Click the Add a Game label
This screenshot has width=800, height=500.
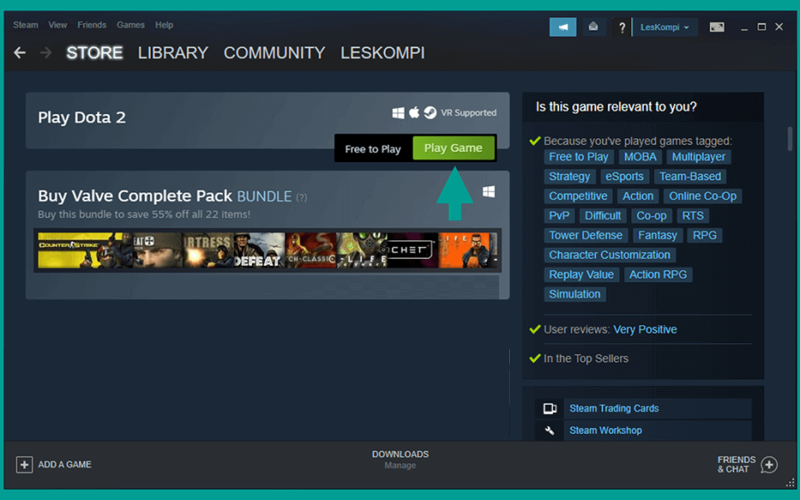coord(65,465)
